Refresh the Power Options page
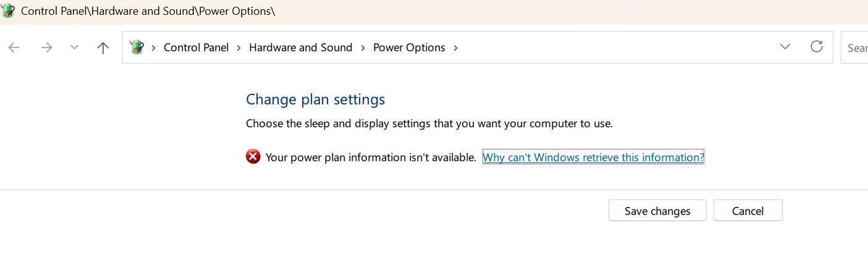 (x=817, y=47)
